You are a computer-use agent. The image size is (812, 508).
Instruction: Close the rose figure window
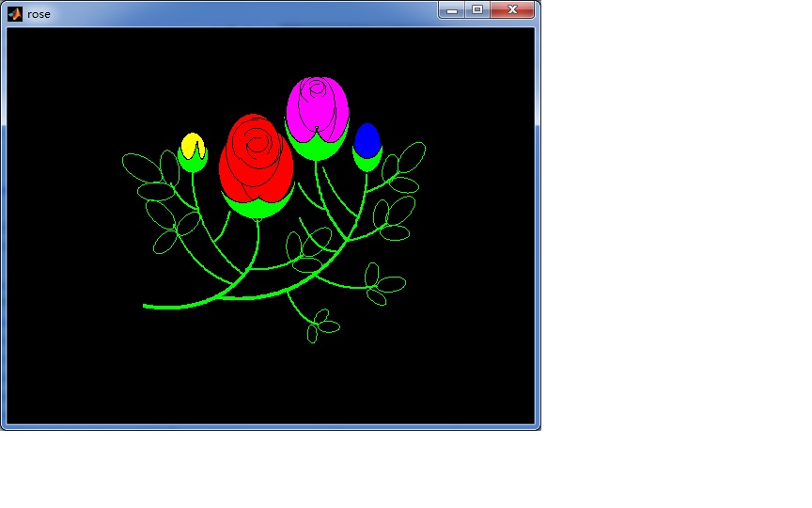(x=513, y=9)
